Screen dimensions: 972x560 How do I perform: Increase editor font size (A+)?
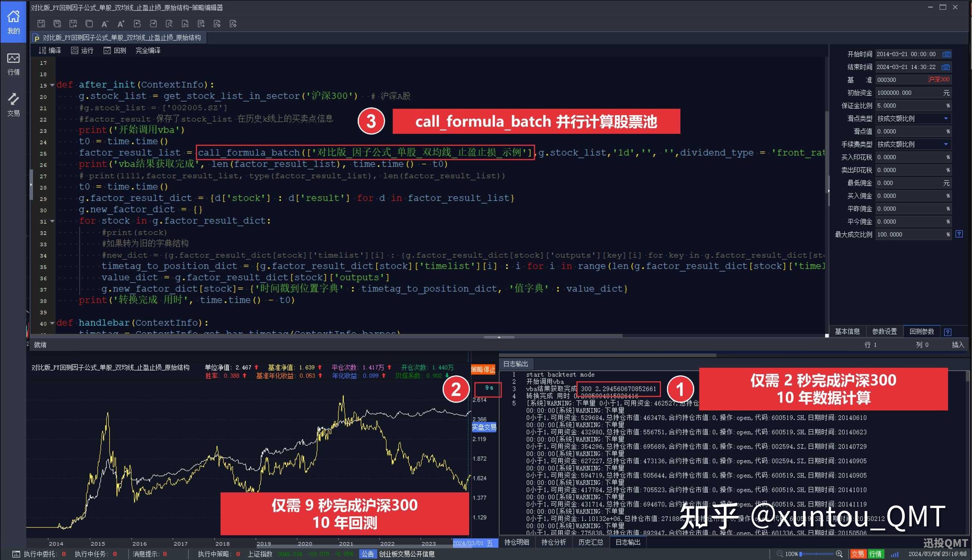(121, 24)
